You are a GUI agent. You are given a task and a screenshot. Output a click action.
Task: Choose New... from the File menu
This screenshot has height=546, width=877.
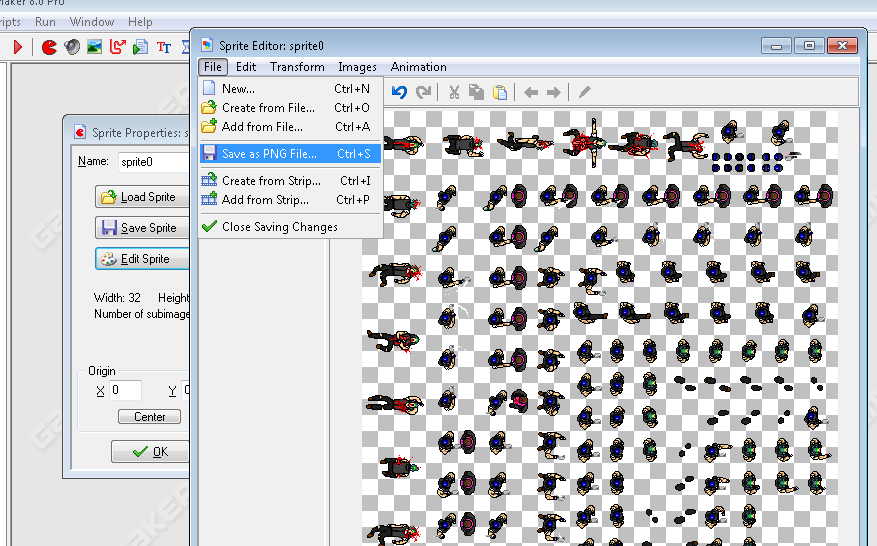(x=290, y=88)
